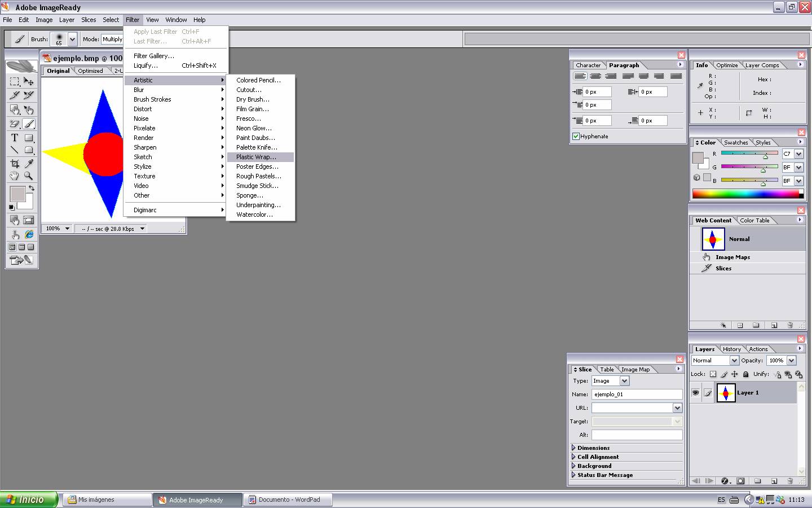Select the Crop tool

pyautogui.click(x=15, y=164)
